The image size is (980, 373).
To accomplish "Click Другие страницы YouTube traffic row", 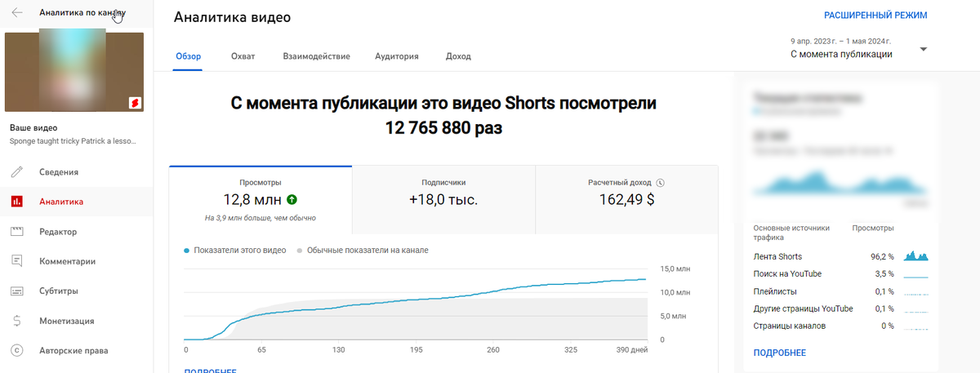I will click(840, 309).
